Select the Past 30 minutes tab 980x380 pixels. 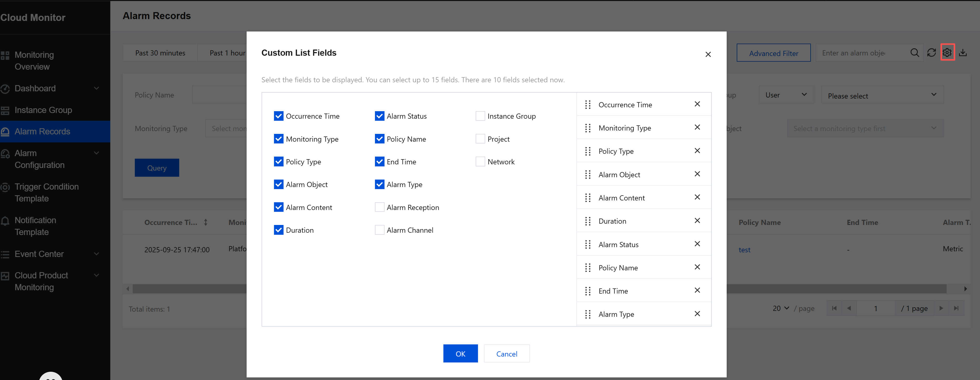[160, 53]
